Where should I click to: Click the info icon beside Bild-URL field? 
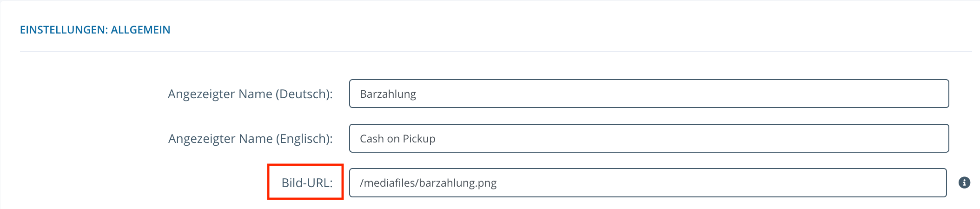964,182
